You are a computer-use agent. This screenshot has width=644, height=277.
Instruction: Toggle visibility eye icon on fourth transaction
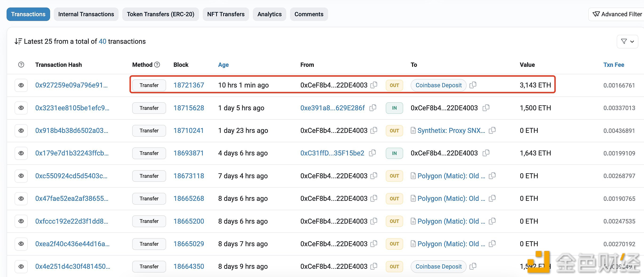click(21, 153)
